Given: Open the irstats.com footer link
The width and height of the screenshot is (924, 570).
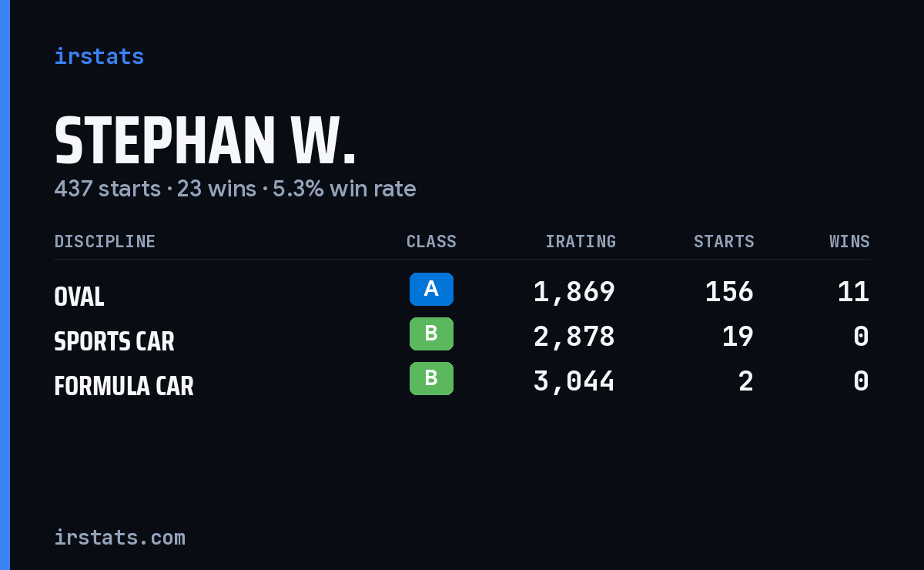Looking at the screenshot, I should pos(119,538).
